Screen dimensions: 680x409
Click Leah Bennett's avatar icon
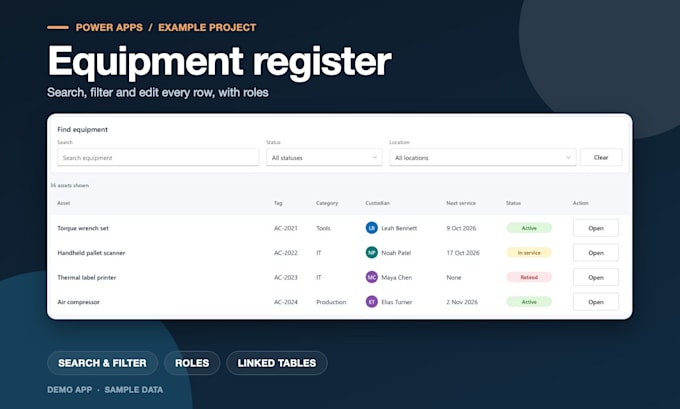(372, 228)
